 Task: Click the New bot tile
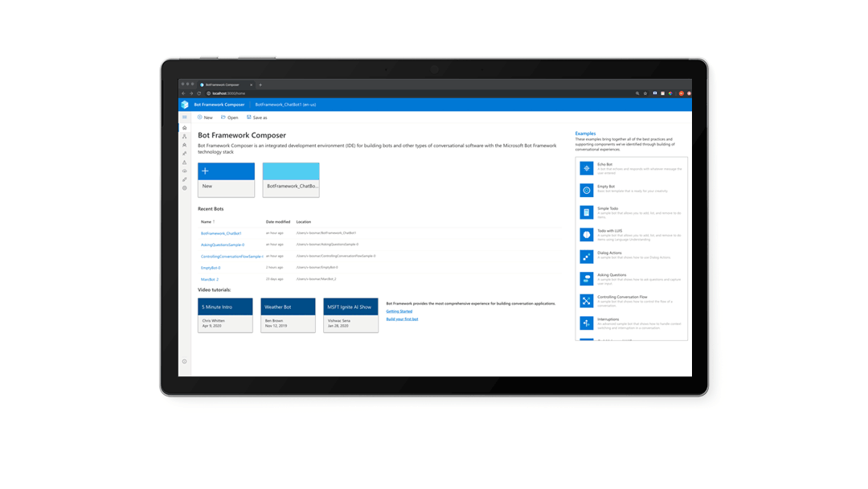coord(227,180)
